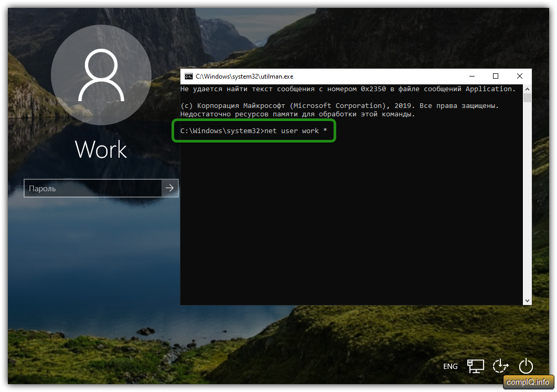557x392 pixels.
Task: Click the empty track of console scrollbar
Action: tap(527, 199)
